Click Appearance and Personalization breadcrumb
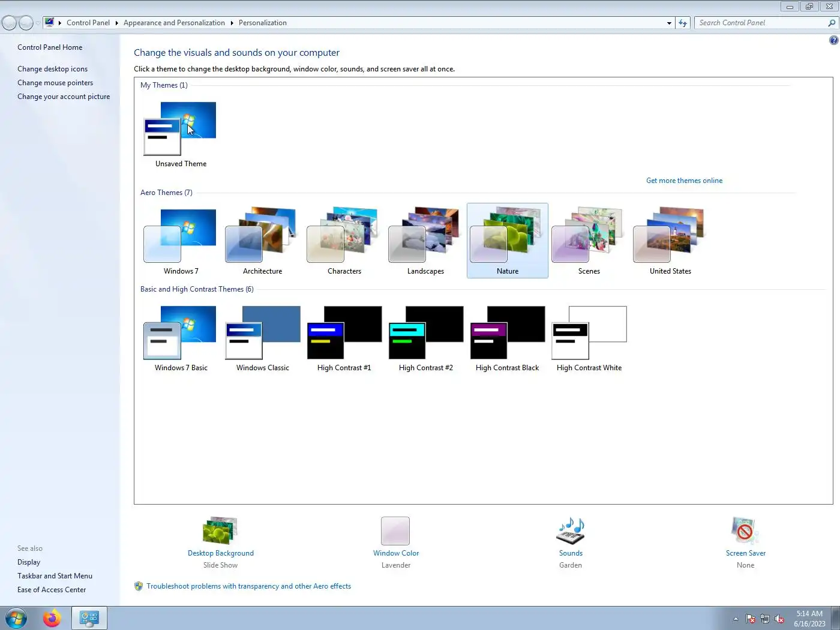The width and height of the screenshot is (840, 630). pyautogui.click(x=174, y=23)
